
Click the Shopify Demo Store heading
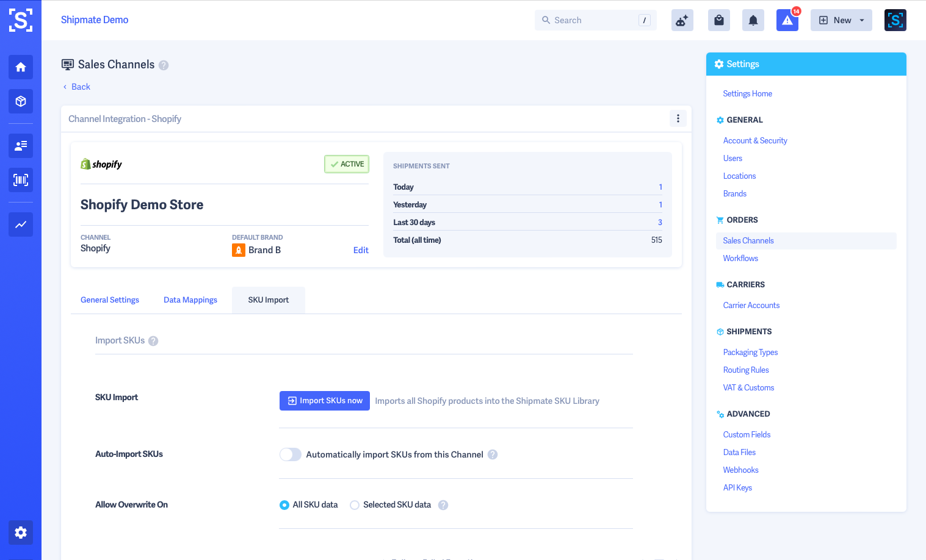pyautogui.click(x=142, y=205)
